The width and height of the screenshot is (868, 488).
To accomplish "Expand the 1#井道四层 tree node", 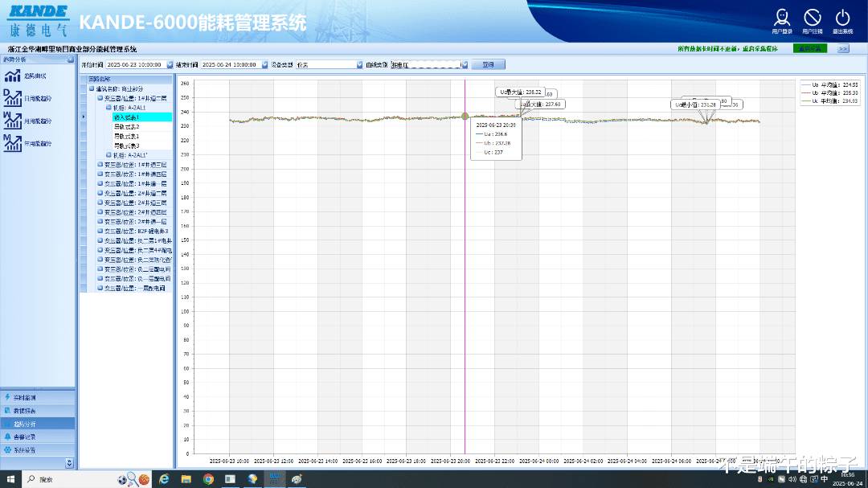I will coord(100,174).
